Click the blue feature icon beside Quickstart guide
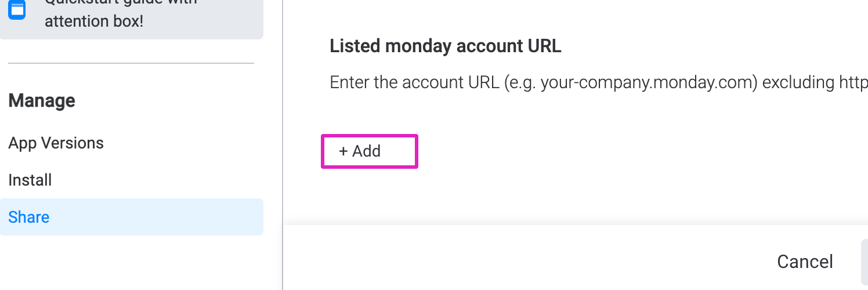 tap(17, 8)
